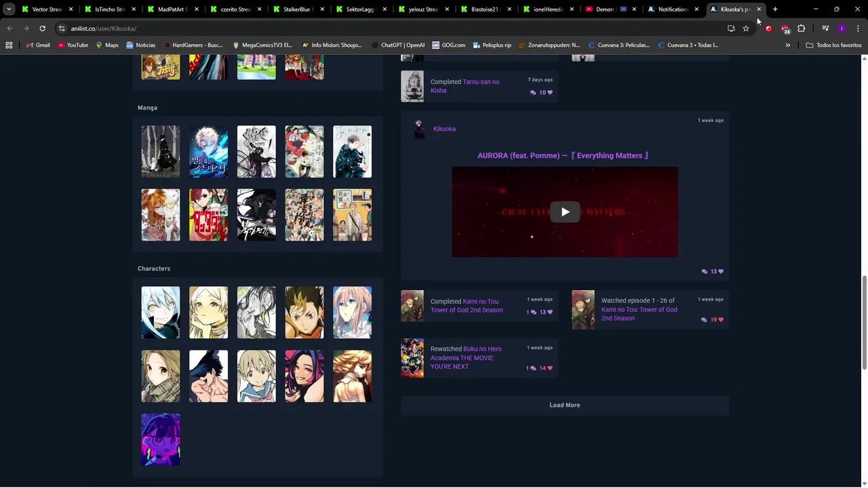Open the YouTube bookmark
This screenshot has width=868, height=488.
(73, 45)
